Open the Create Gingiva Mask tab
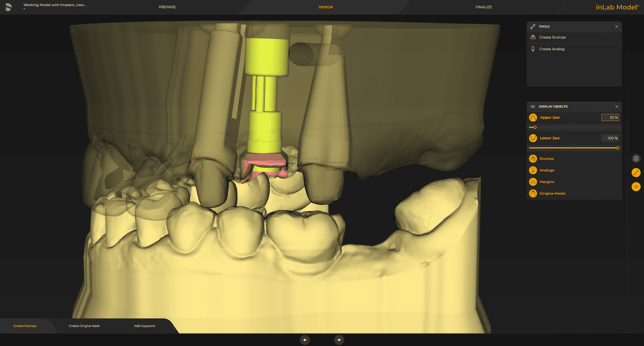 tap(85, 325)
